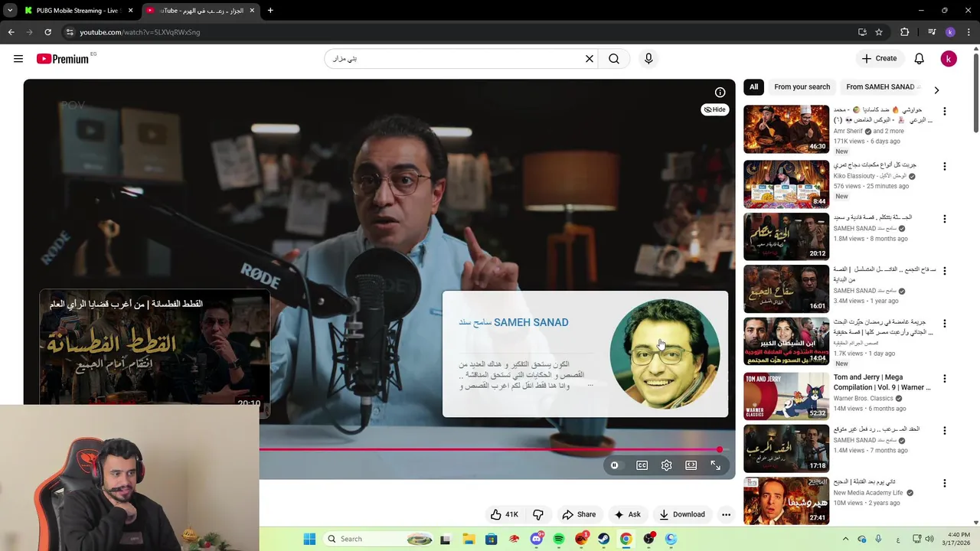Open Discord from taskbar
980x551 pixels.
pos(537,539)
